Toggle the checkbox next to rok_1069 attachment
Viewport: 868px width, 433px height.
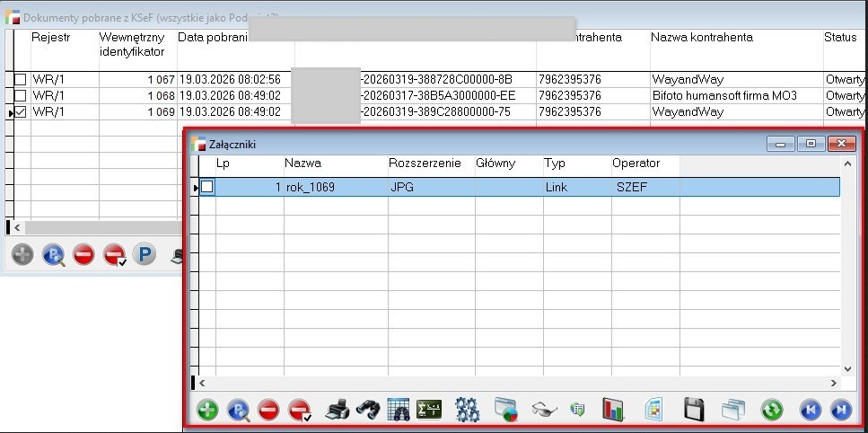tap(207, 187)
